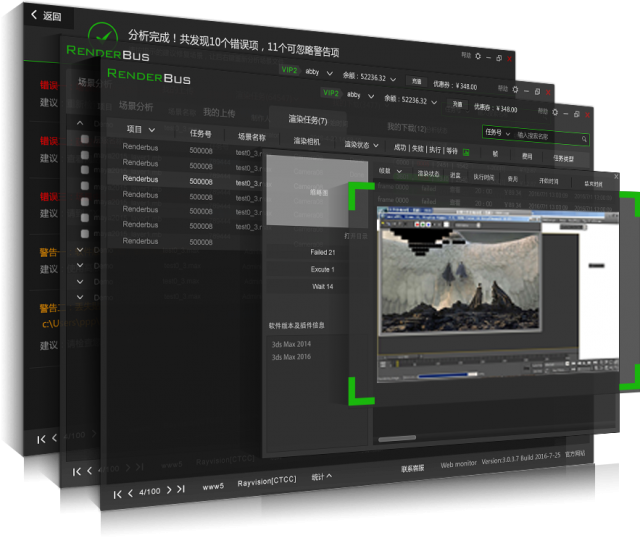Go to previous page in the front window pager
This screenshot has height=538, width=640.
click(130, 494)
